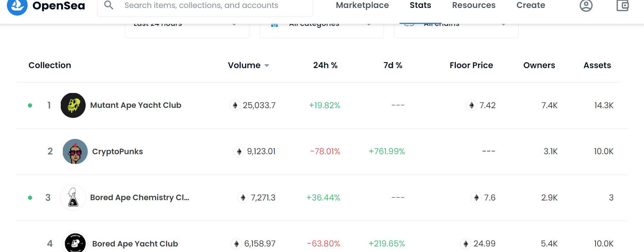Click rank number 2 in CryptoPunks row
This screenshot has width=644, height=252.
coord(50,151)
